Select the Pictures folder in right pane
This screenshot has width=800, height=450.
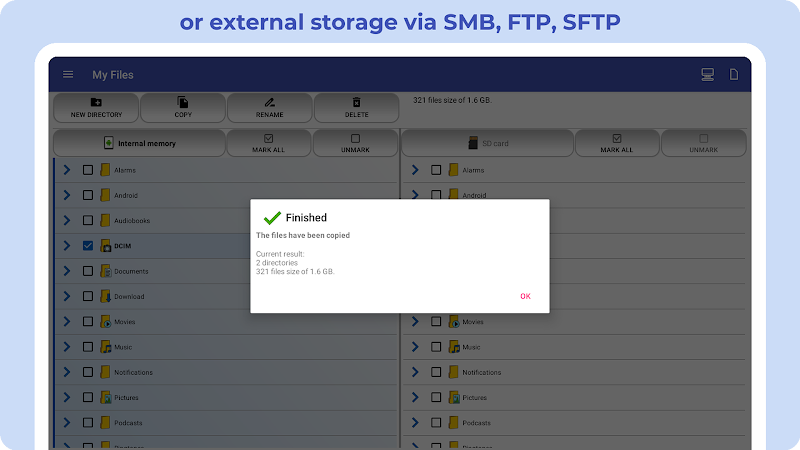(x=574, y=397)
